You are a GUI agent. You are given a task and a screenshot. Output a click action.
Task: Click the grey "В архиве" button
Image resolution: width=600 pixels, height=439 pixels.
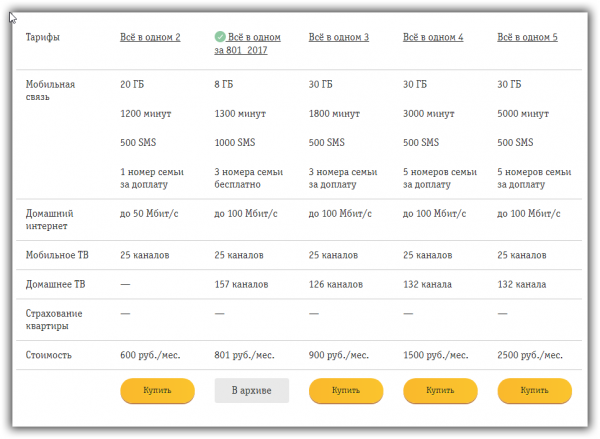(251, 390)
